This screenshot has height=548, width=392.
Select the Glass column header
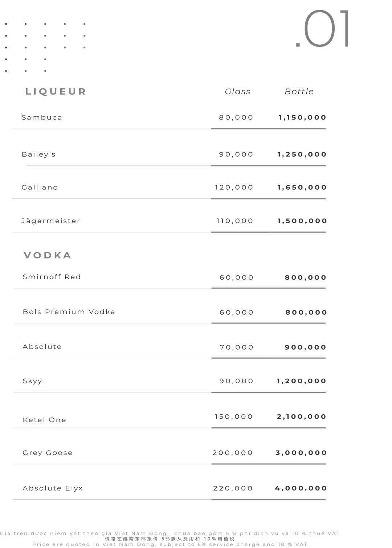[238, 92]
